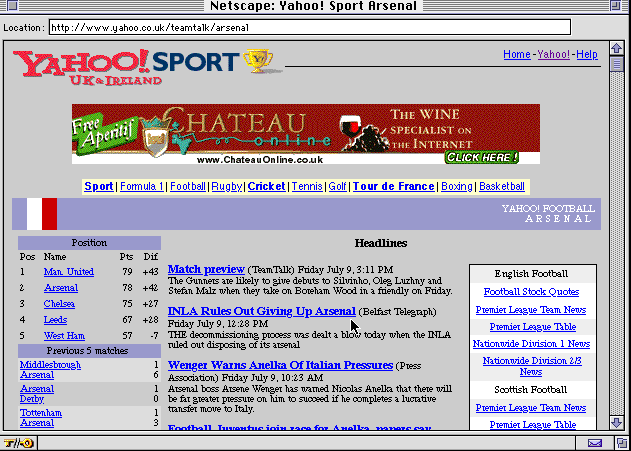Click Man. United's points value 79
Screen dimensions: 631x451
click(127, 272)
